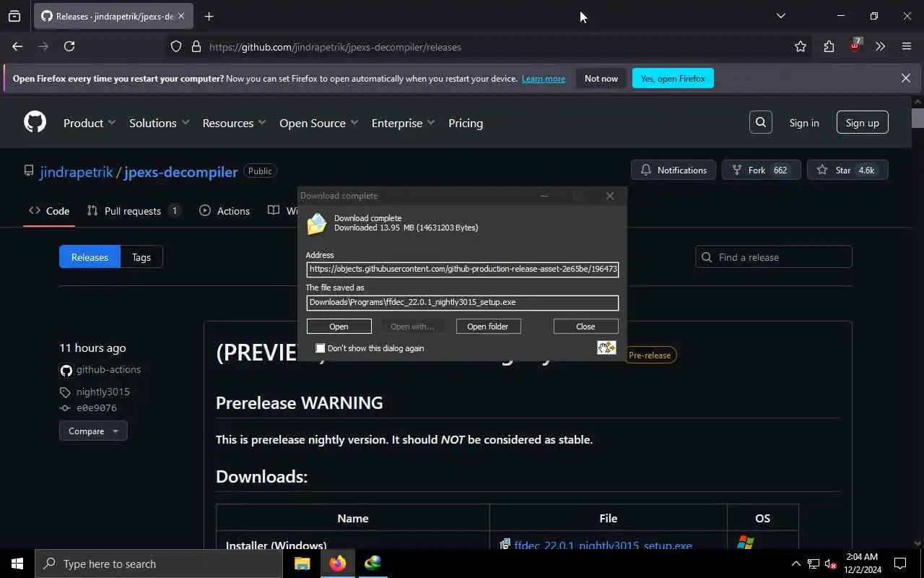Screen dimensions: 924x578
Task: Open File Explorer from the taskbar
Action: [x=302, y=564]
